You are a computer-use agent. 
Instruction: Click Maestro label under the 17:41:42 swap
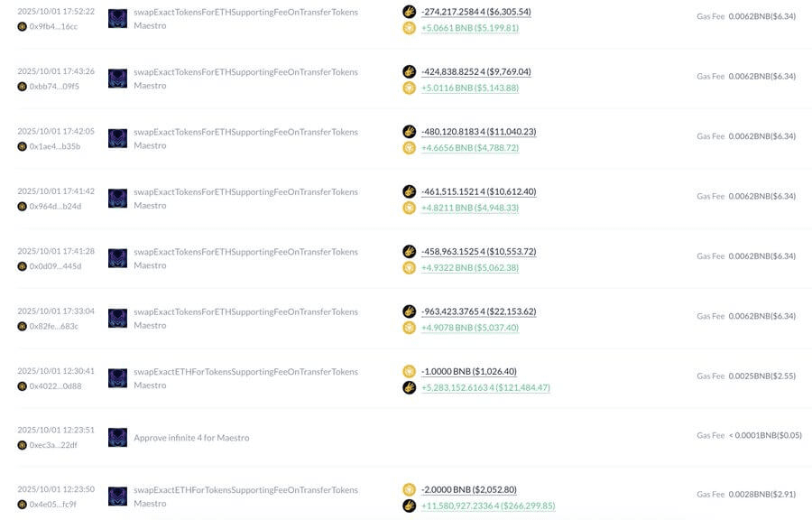(x=150, y=206)
